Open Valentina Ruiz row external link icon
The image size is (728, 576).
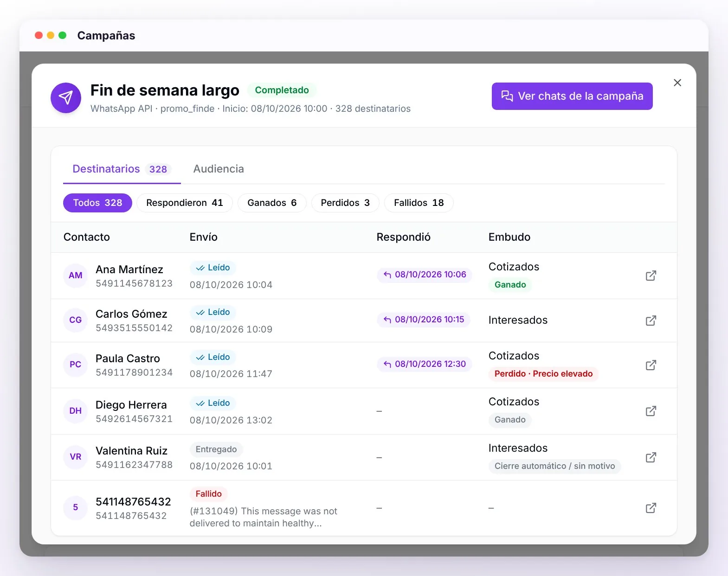[651, 457]
